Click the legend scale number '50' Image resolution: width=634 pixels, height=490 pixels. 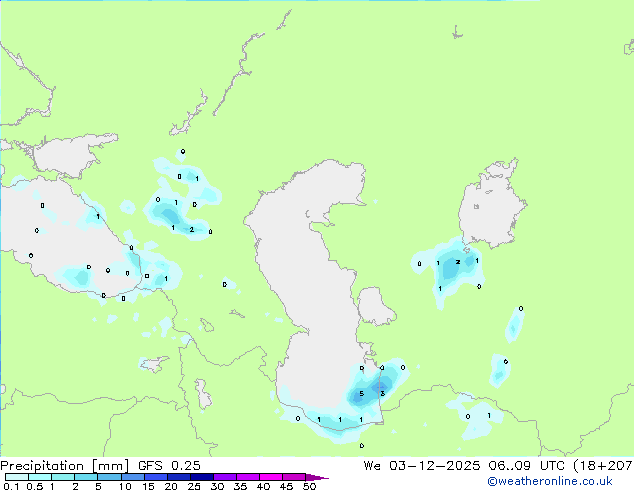click(x=310, y=486)
